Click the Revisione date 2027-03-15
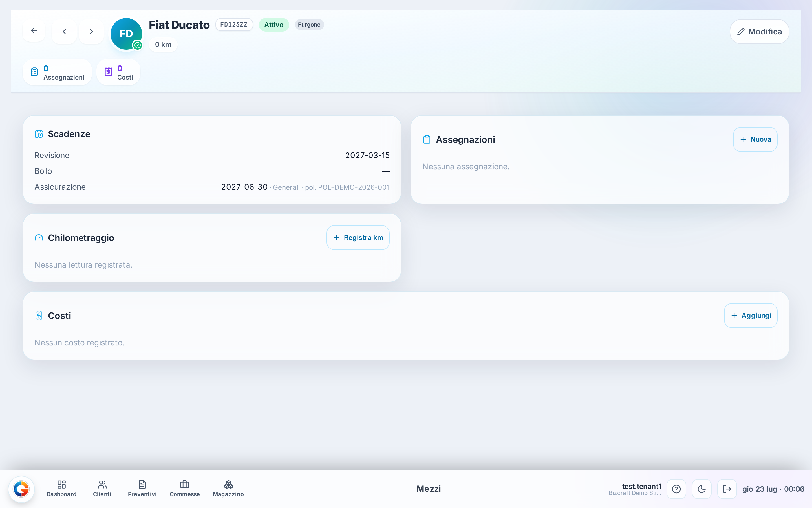812x508 pixels. pos(367,155)
